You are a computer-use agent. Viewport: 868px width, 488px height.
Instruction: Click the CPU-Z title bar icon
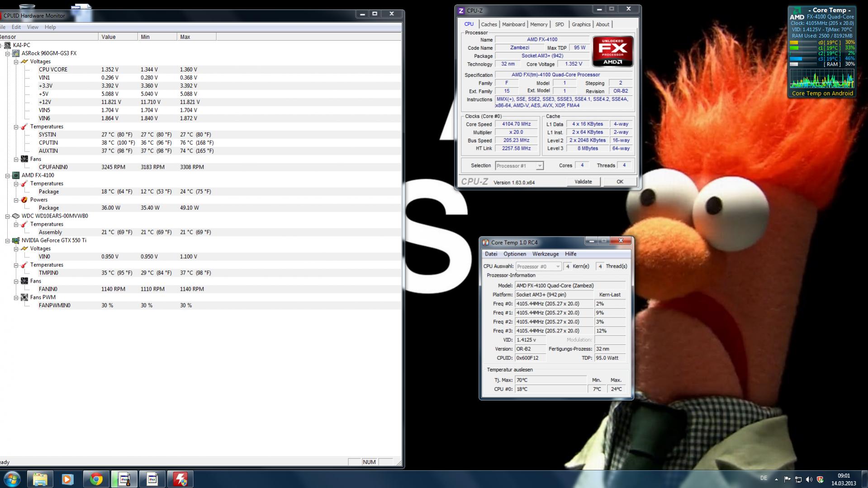coord(461,11)
